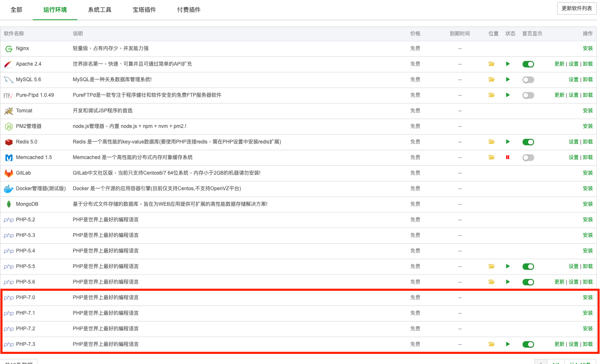Disable PHP-5.6 homepage display toggle

(528, 282)
